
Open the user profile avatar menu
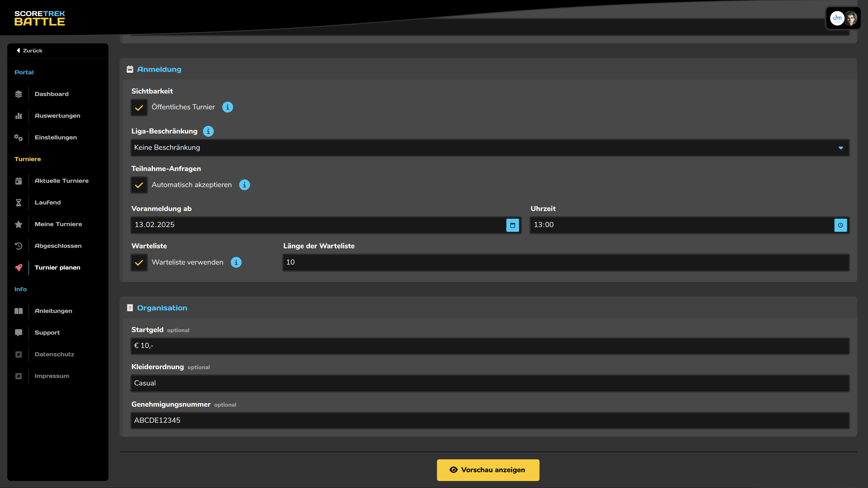tap(850, 19)
